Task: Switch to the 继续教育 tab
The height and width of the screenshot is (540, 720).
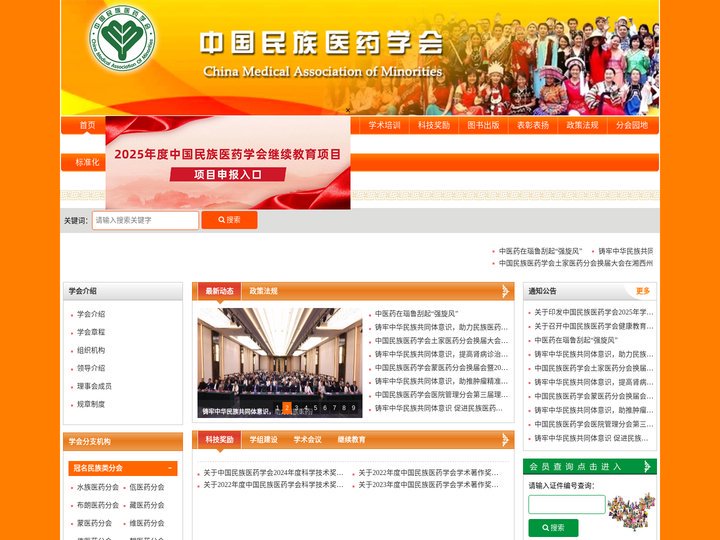Action: point(352,440)
